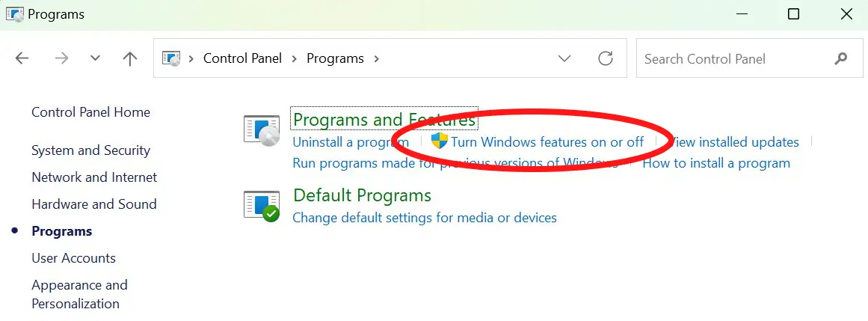Open the recent locations dropdown arrow
The image size is (868, 321).
[x=95, y=58]
